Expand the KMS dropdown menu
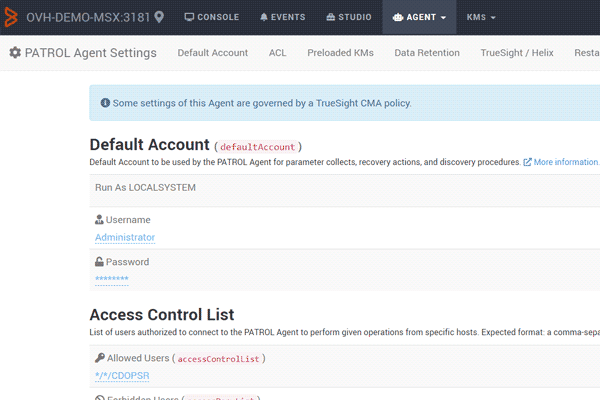Viewport: 600px width, 400px height. point(481,17)
